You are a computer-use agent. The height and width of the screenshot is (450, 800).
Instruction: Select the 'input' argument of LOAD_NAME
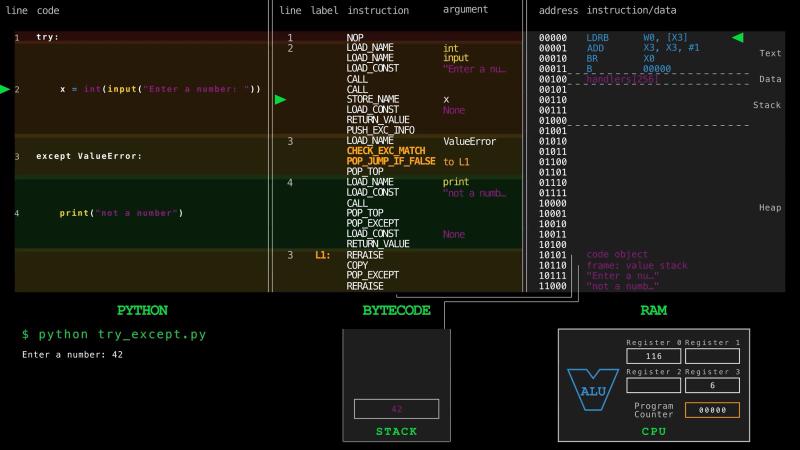(x=456, y=58)
